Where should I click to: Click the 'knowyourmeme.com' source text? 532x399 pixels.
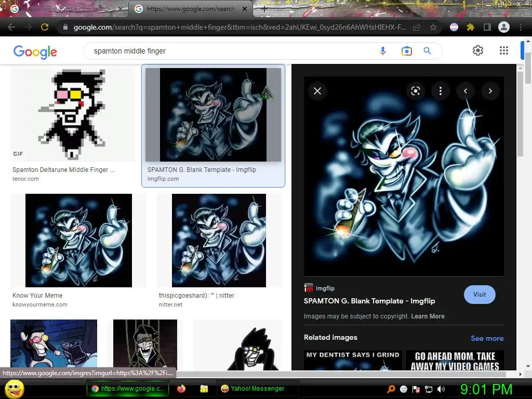[x=39, y=304]
